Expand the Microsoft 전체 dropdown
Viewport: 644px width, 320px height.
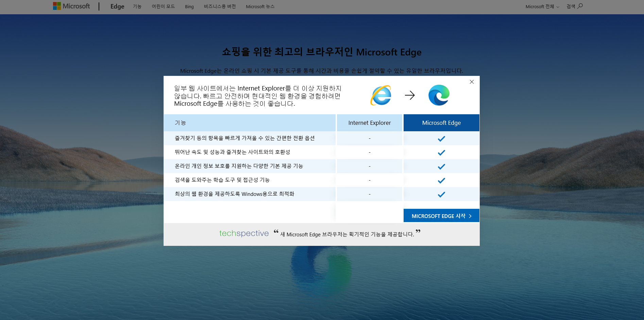542,6
